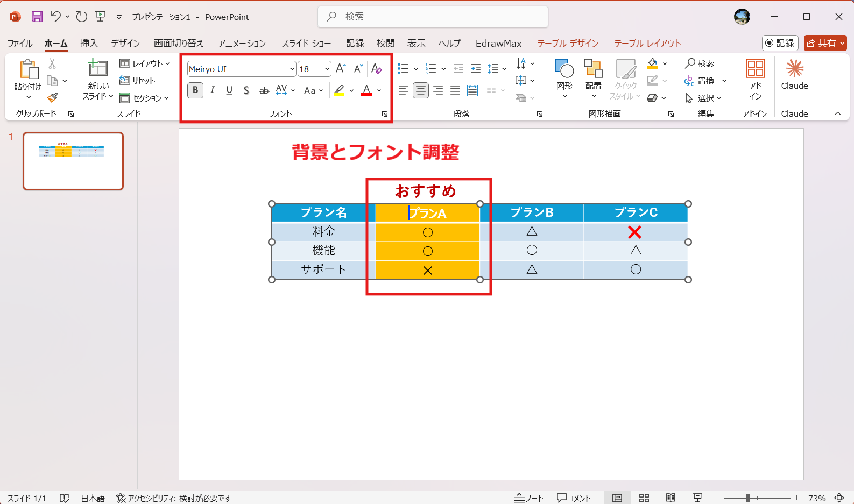Open the user account profile picture

(x=742, y=17)
